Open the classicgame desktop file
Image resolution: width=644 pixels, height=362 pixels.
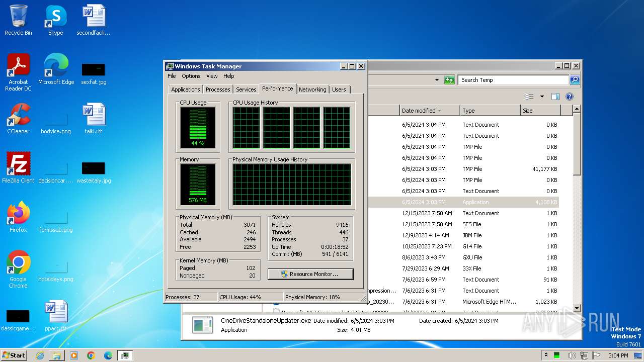pos(18,320)
